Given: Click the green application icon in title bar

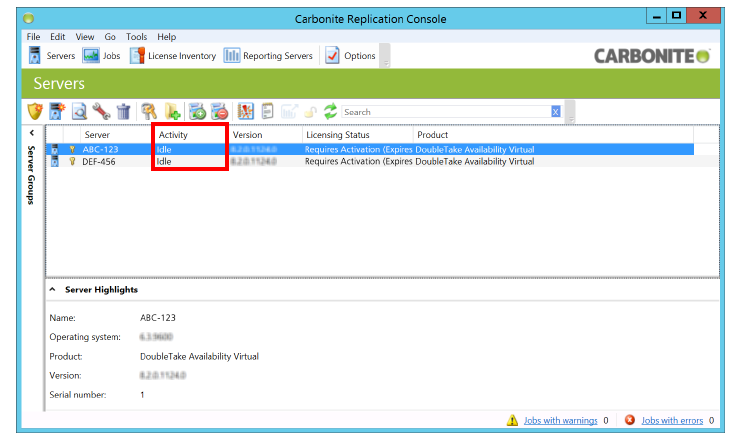Looking at the screenshot, I should pos(28,18).
